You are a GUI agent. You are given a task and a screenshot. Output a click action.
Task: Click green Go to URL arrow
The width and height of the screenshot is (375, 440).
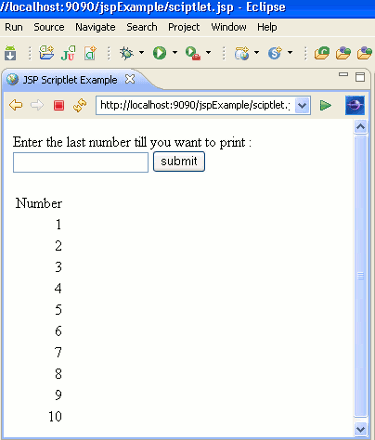[325, 105]
